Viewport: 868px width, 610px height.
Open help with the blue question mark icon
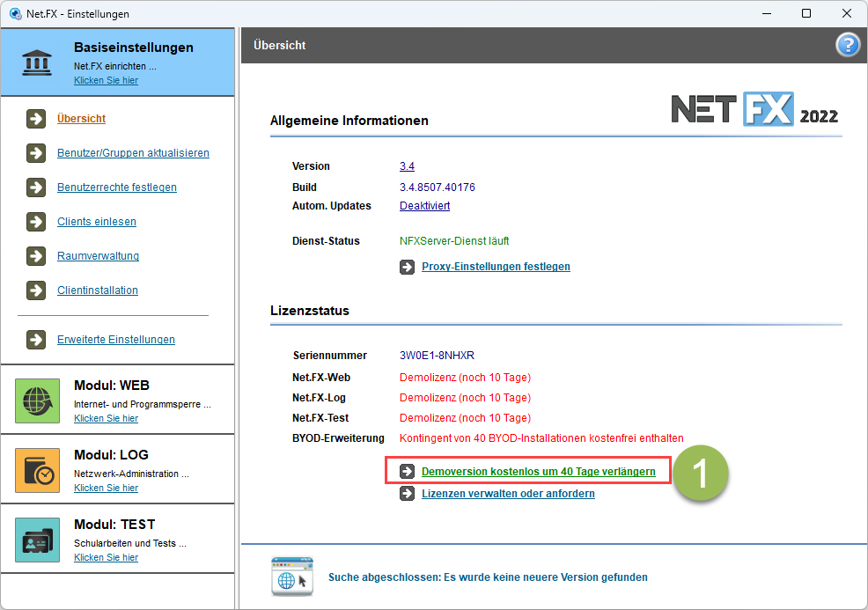pos(848,45)
